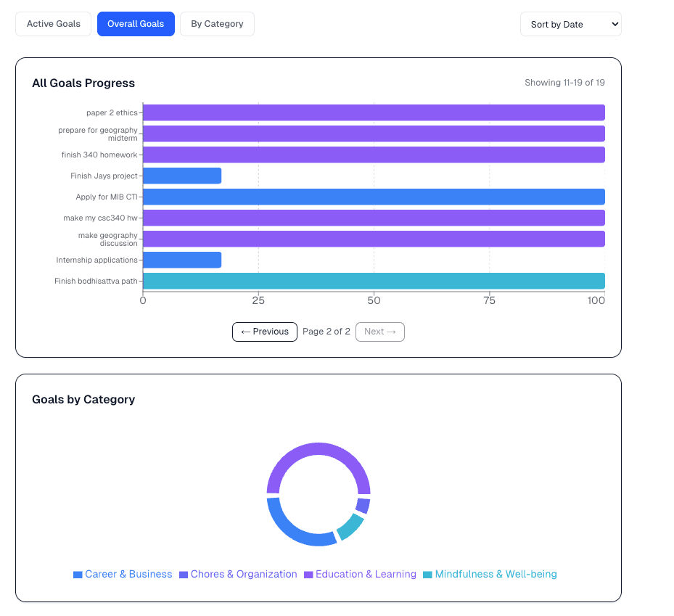This screenshot has height=616, width=674.
Task: Click the Next pagination button
Action: tap(379, 332)
